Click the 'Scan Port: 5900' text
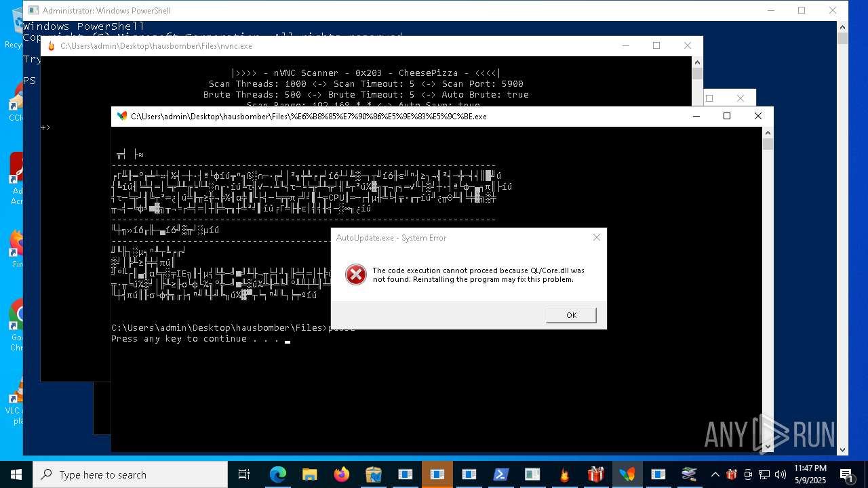 [x=483, y=84]
